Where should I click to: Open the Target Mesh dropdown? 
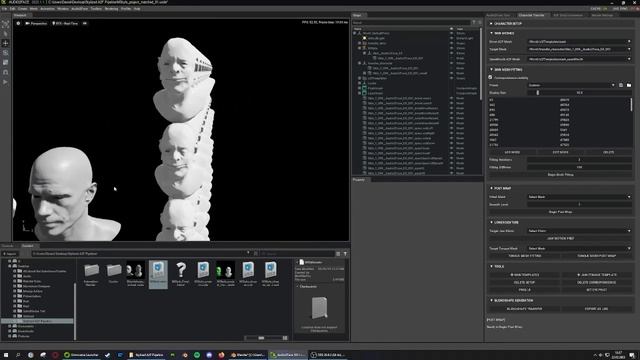(579, 49)
